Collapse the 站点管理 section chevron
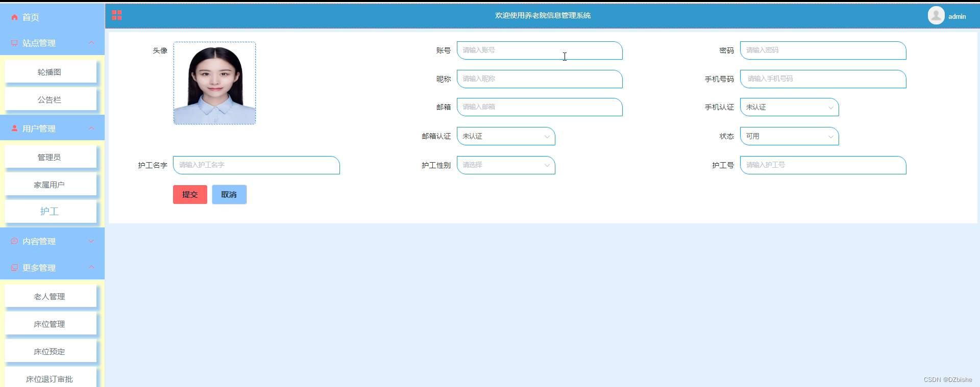Screen dimensions: 980x387 tap(91, 43)
